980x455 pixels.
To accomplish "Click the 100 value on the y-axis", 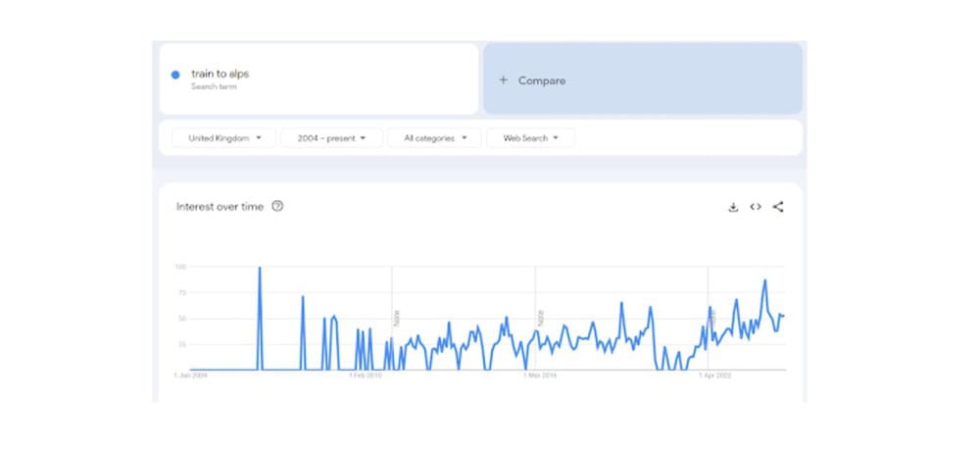I will point(180,267).
